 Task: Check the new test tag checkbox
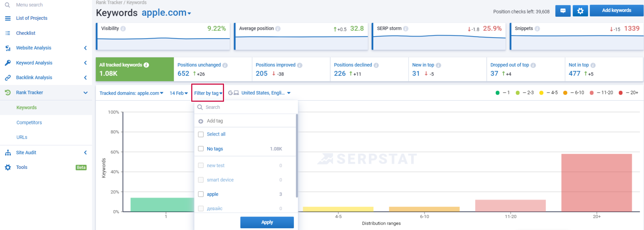pos(201,166)
